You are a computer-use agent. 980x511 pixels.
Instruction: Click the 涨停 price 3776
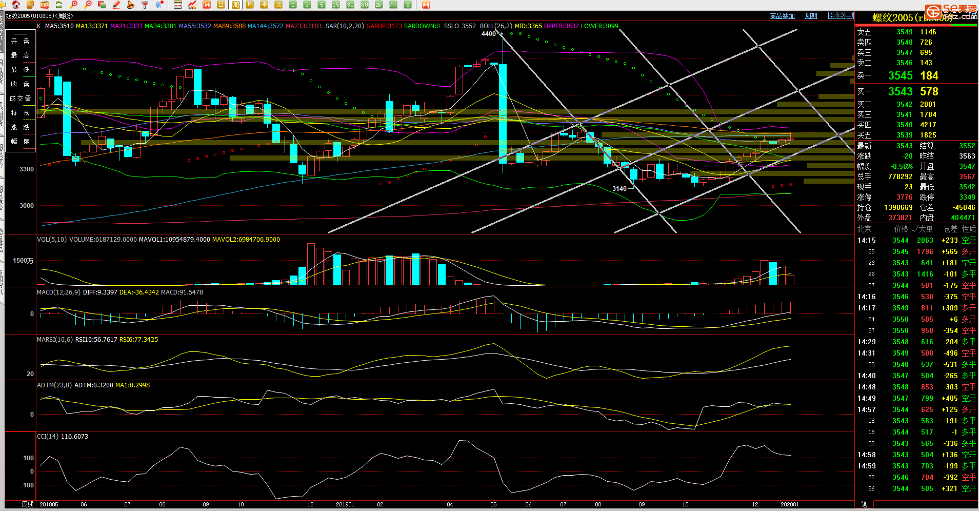[x=905, y=197]
